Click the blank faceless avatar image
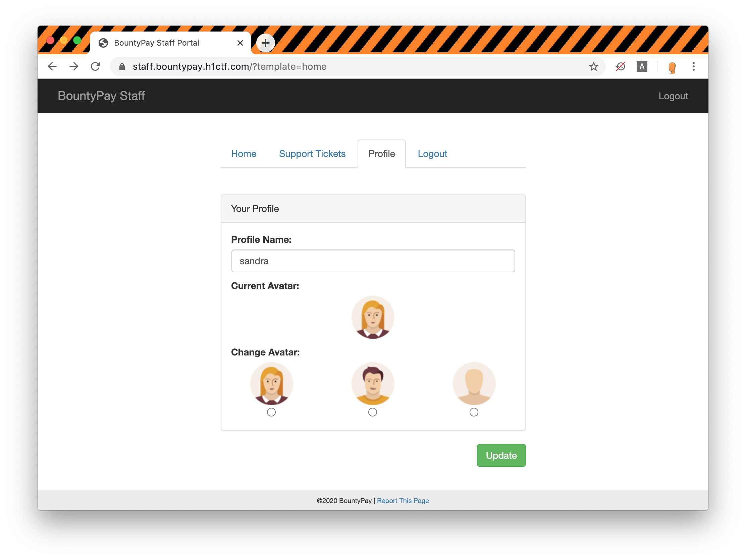Viewport: 746px width, 560px height. click(474, 383)
